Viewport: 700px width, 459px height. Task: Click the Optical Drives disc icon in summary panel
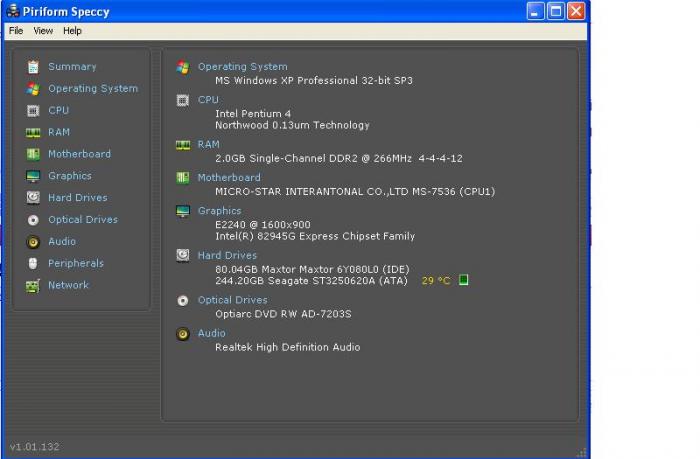[183, 300]
